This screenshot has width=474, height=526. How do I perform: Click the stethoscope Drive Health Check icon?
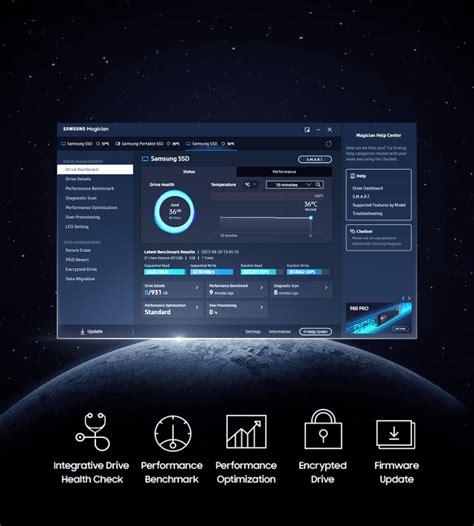coord(93,432)
